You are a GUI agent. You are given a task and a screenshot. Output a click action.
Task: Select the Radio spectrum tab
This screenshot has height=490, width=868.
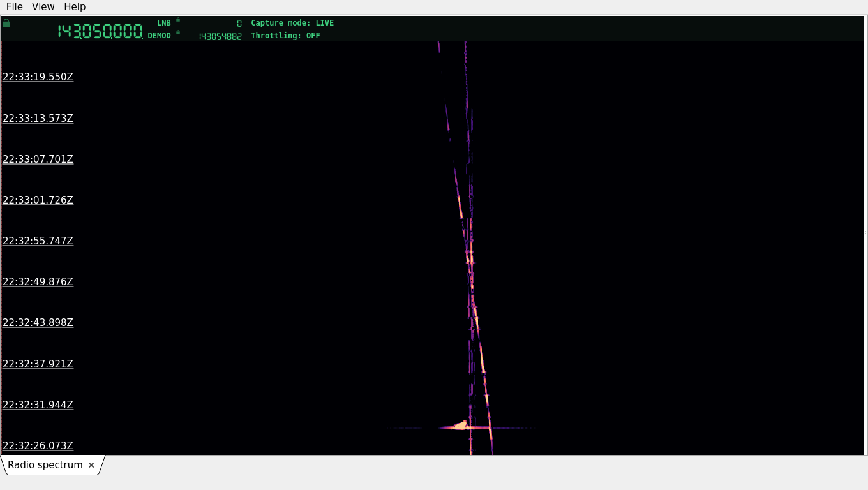click(45, 465)
